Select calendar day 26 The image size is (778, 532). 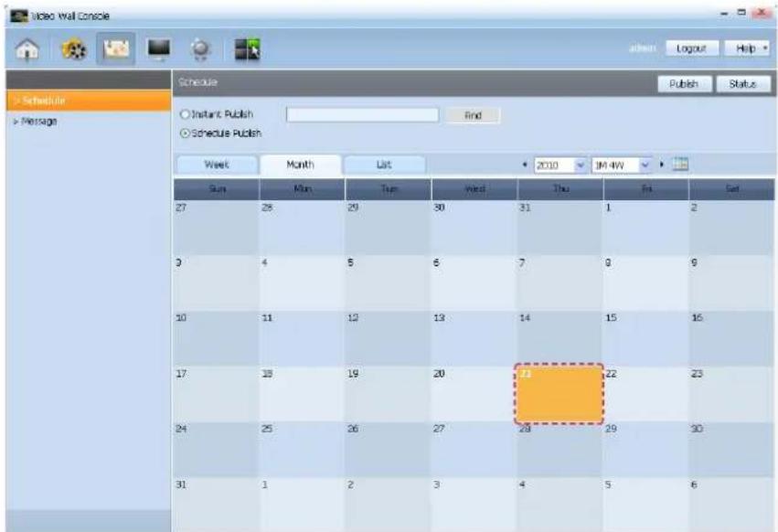point(388,450)
